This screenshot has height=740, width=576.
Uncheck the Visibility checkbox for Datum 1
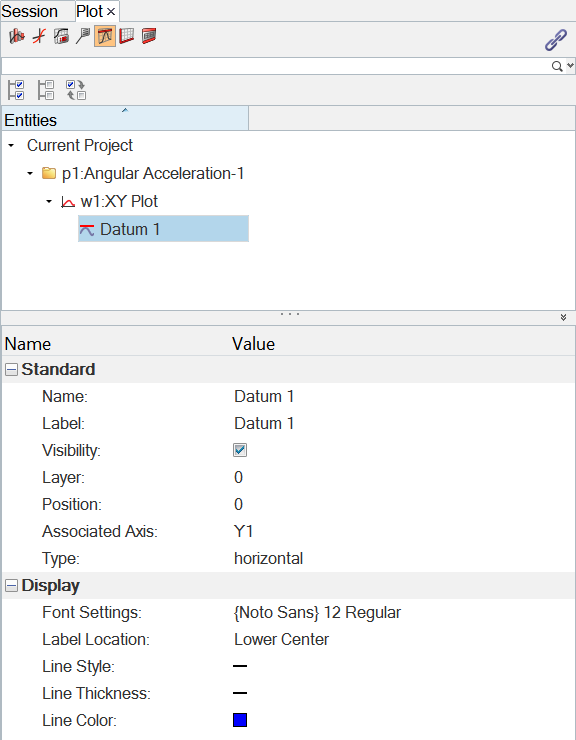pos(240,450)
